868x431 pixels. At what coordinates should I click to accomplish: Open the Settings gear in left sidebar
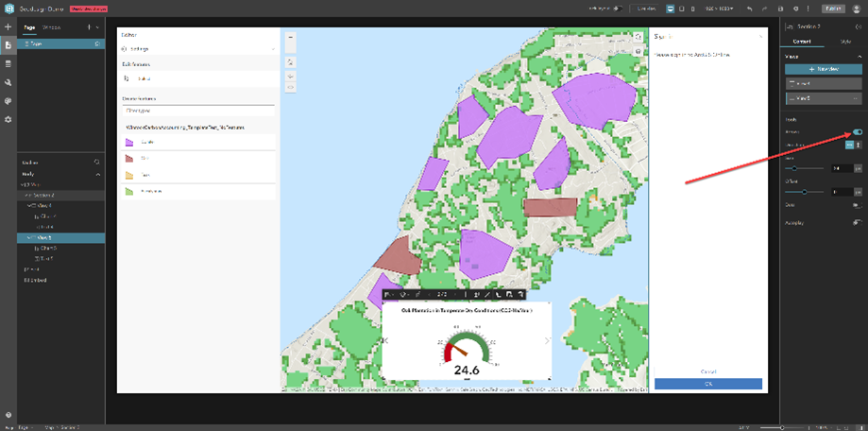[x=8, y=120]
